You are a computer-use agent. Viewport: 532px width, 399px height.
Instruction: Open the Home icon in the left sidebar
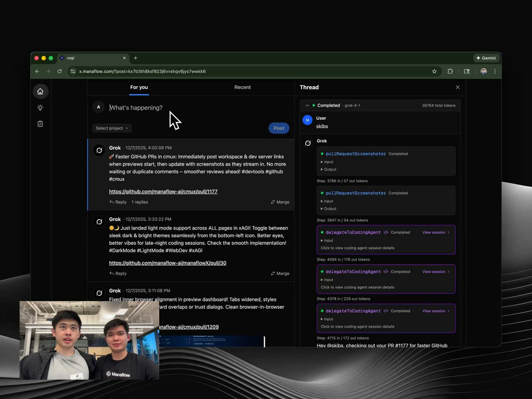(40, 91)
